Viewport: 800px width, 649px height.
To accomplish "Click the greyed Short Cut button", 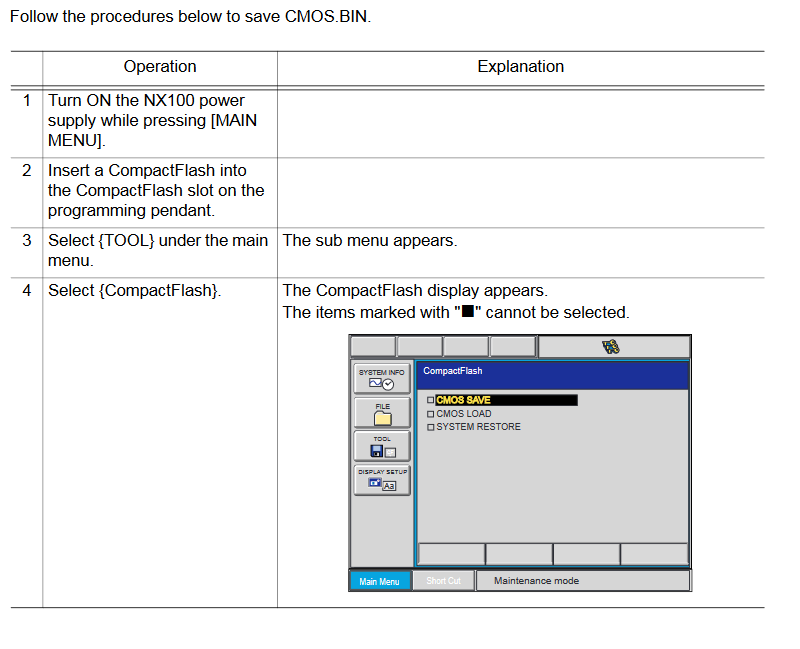I will 443,581.
